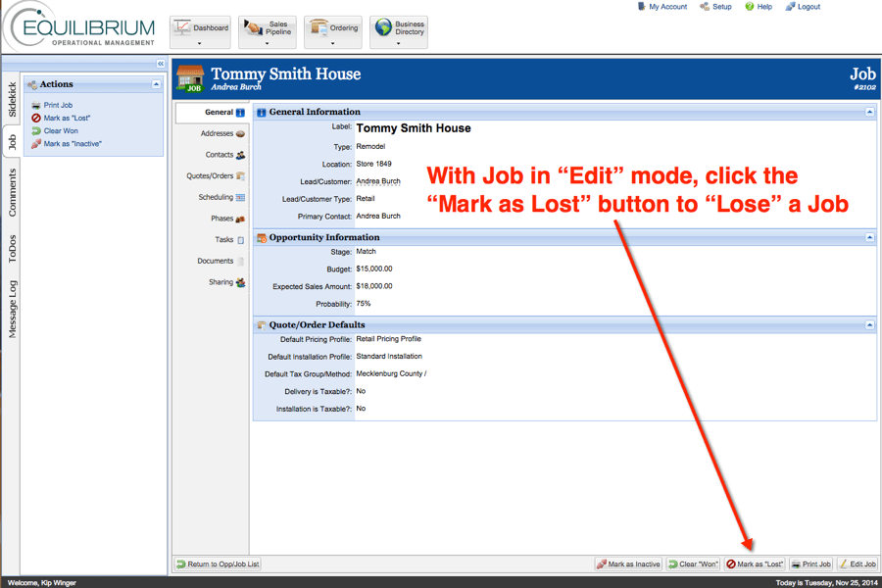Open the Setup link

tap(715, 7)
